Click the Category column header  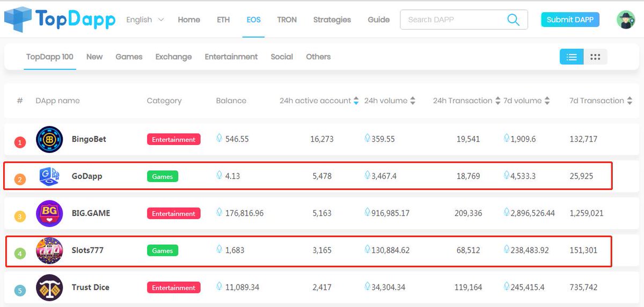[164, 100]
